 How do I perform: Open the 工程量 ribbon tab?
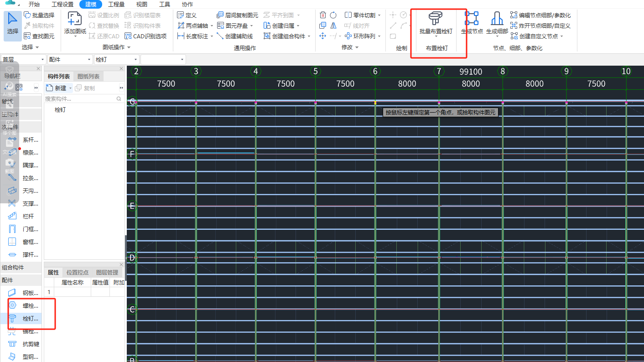(116, 4)
